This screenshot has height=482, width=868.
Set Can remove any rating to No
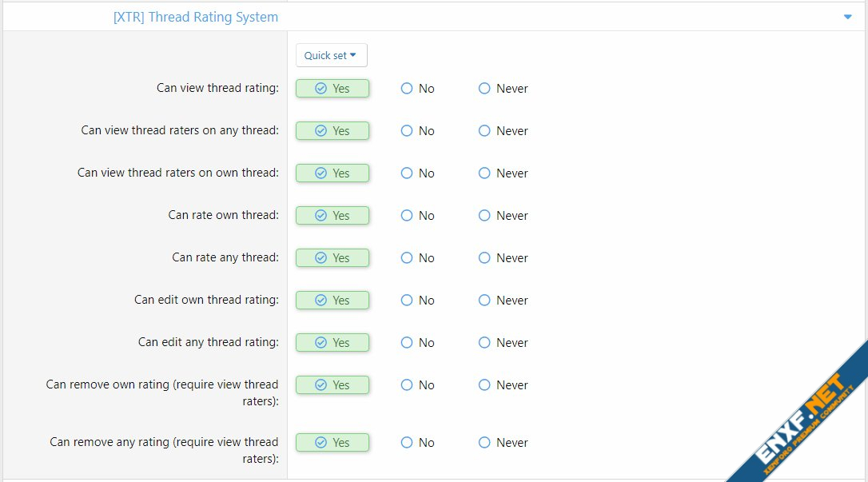tap(417, 443)
